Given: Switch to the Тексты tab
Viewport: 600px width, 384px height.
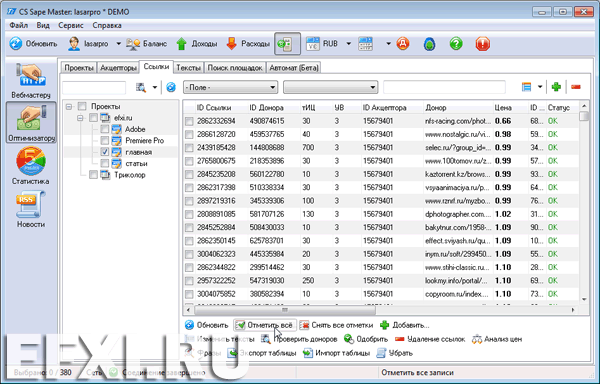Looking at the screenshot, I should click(188, 68).
